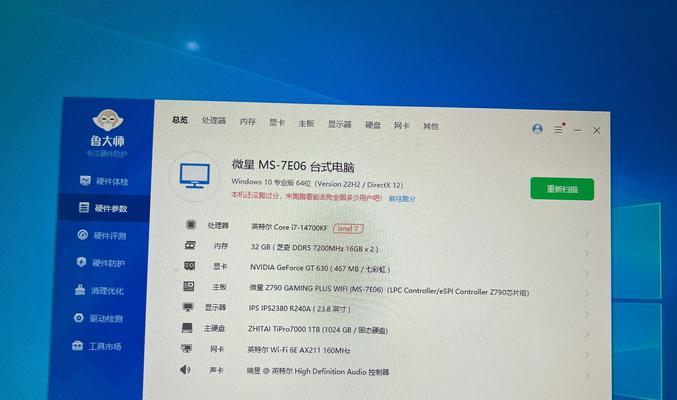Click the user account avatar icon
This screenshot has width=677, height=400.
[537, 128]
